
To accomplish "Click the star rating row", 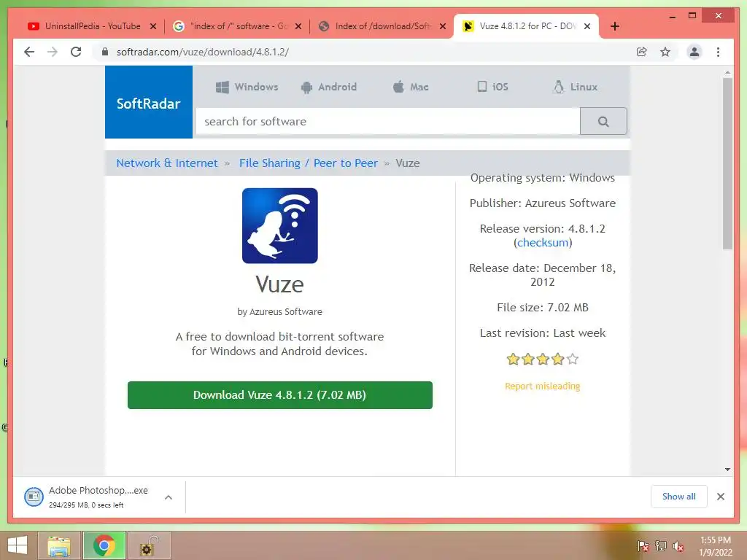I will [x=543, y=359].
